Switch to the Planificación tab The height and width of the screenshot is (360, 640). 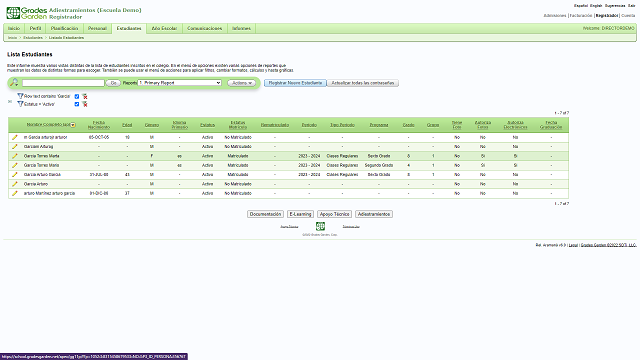(x=64, y=29)
